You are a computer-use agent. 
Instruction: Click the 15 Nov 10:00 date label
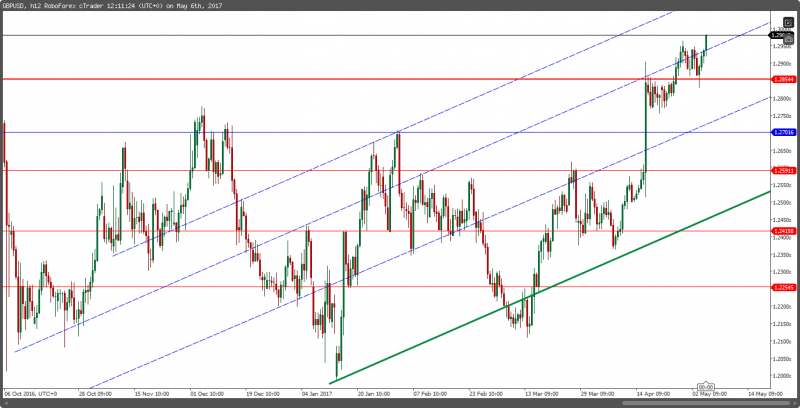(x=151, y=394)
